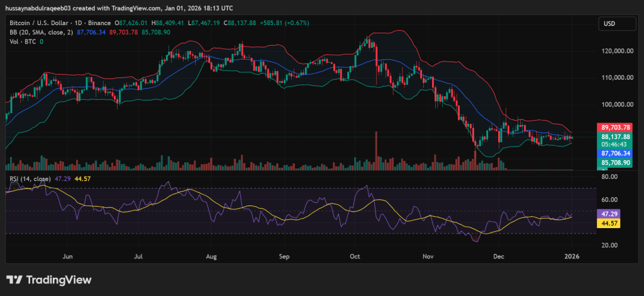The height and width of the screenshot is (296, 644).
Task: Click the Jul label on time axis
Action: [138, 256]
